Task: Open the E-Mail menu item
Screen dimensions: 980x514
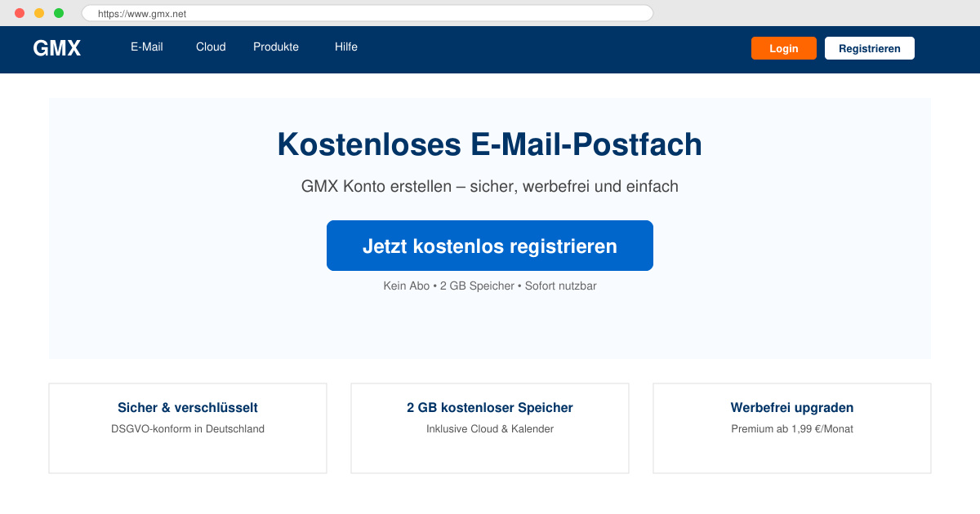Action: 147,47
